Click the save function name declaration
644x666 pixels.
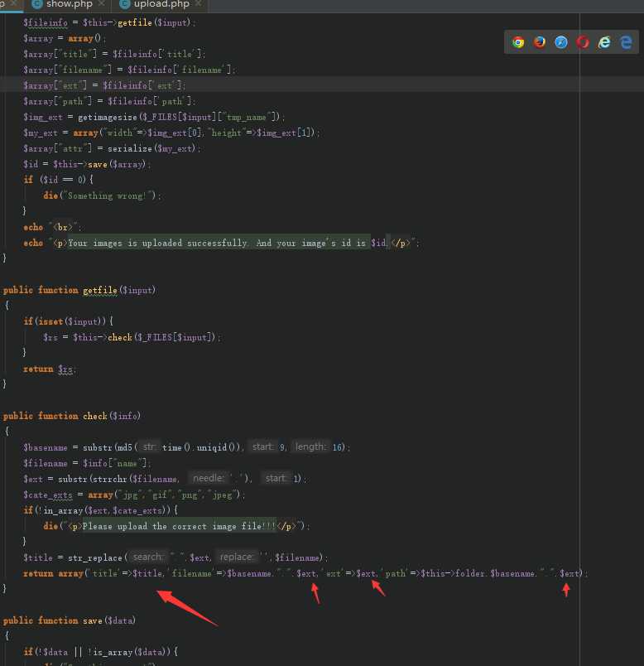click(x=92, y=620)
